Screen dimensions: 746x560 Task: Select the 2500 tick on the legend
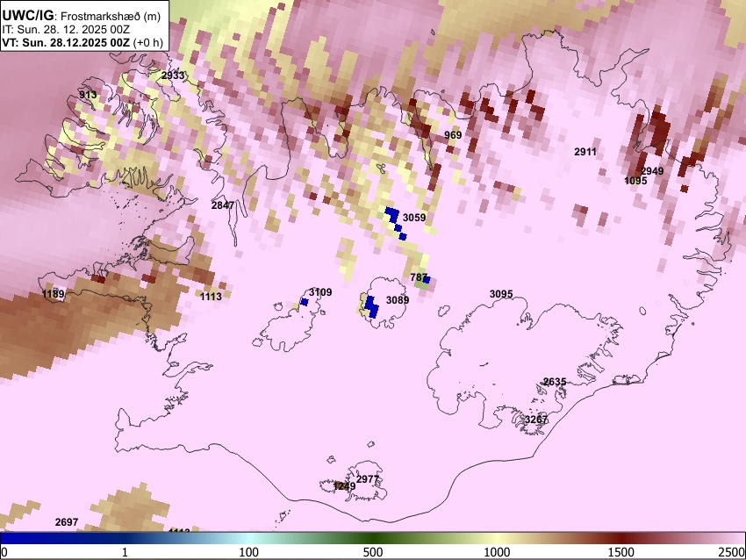(732, 552)
